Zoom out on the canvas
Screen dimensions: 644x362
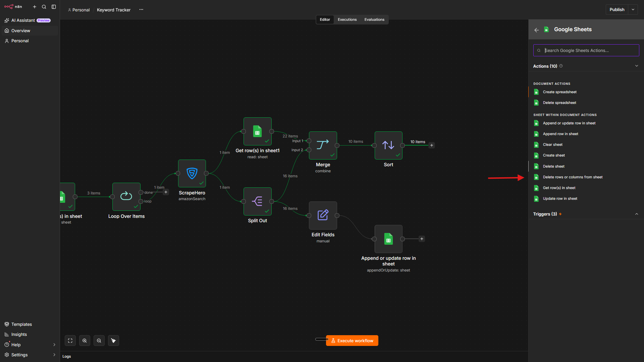pos(99,341)
